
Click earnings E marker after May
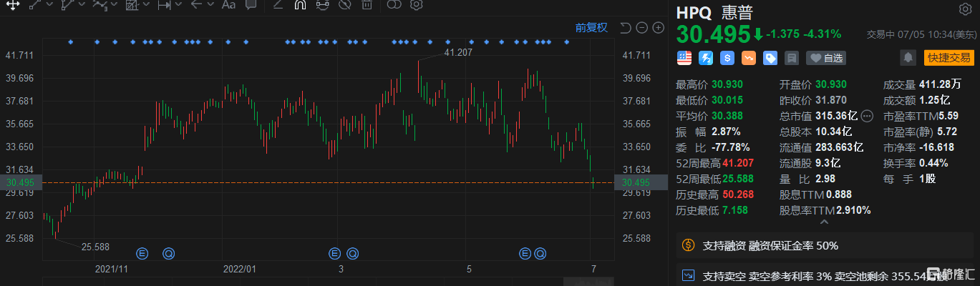point(525,252)
